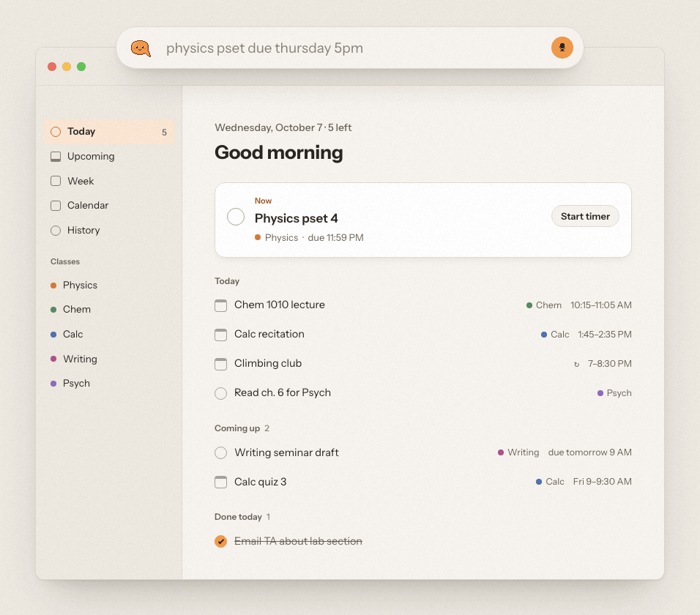Click the Classes sidebar section header

click(x=65, y=261)
